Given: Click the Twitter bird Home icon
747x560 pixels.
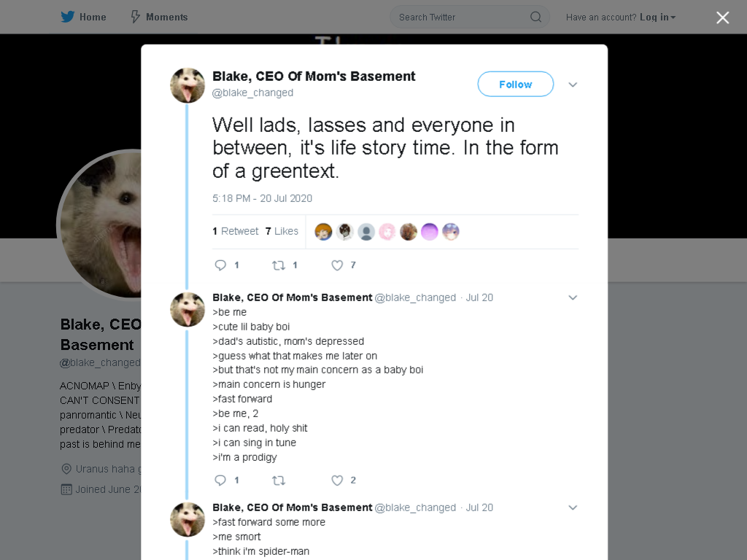Looking at the screenshot, I should (68, 17).
